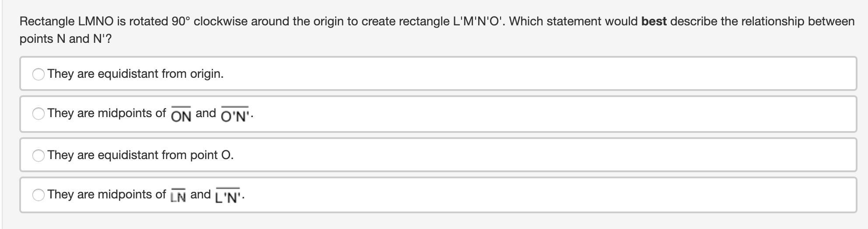Screen dimensions: 868x229
Task: Click "They are midpoints of" in second option
Action: [x=107, y=113]
